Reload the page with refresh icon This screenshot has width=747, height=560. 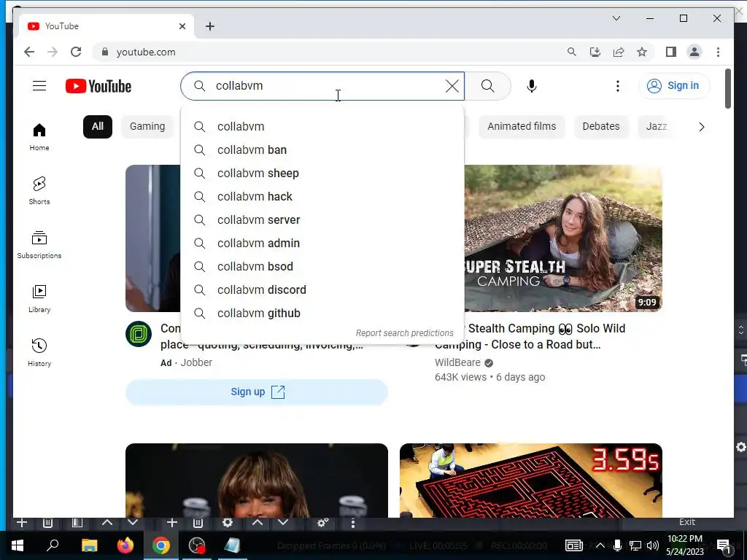tap(76, 52)
